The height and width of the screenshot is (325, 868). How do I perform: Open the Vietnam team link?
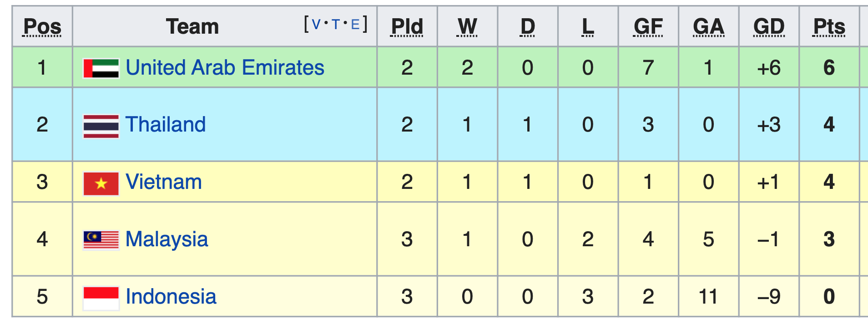point(164,182)
